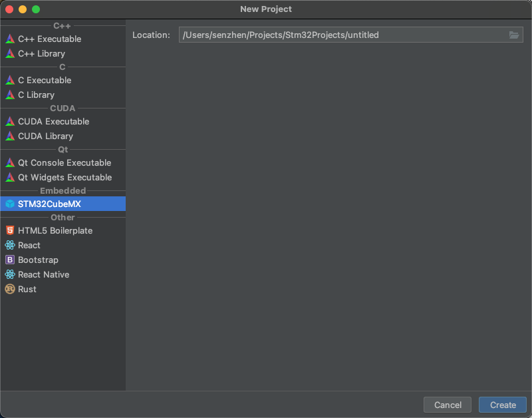The width and height of the screenshot is (532, 418).
Task: Select C++ Library project type
Action: (x=41, y=54)
